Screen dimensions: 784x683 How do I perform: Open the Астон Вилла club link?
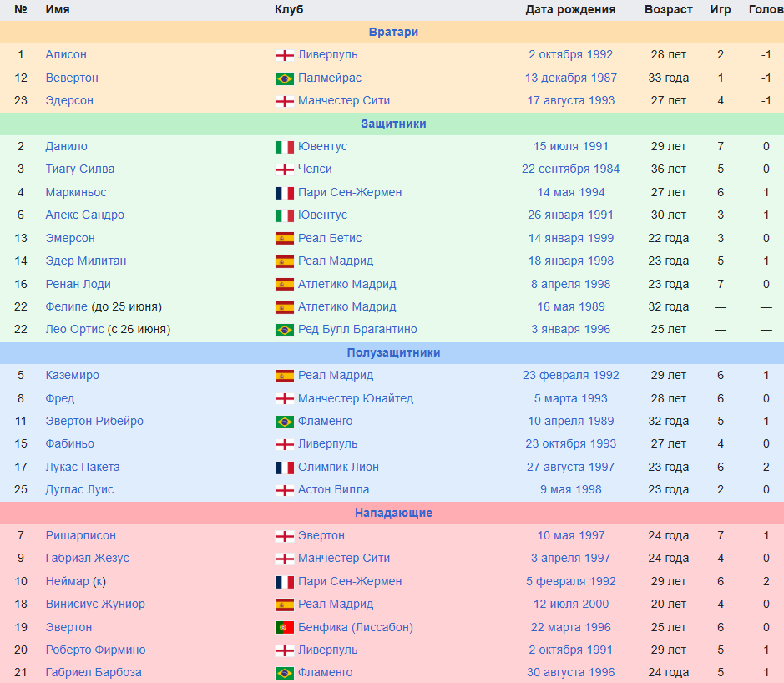tap(333, 490)
